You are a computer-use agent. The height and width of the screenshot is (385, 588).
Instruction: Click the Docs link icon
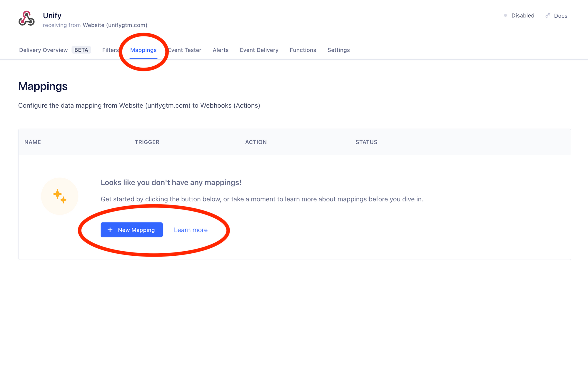[x=548, y=16]
